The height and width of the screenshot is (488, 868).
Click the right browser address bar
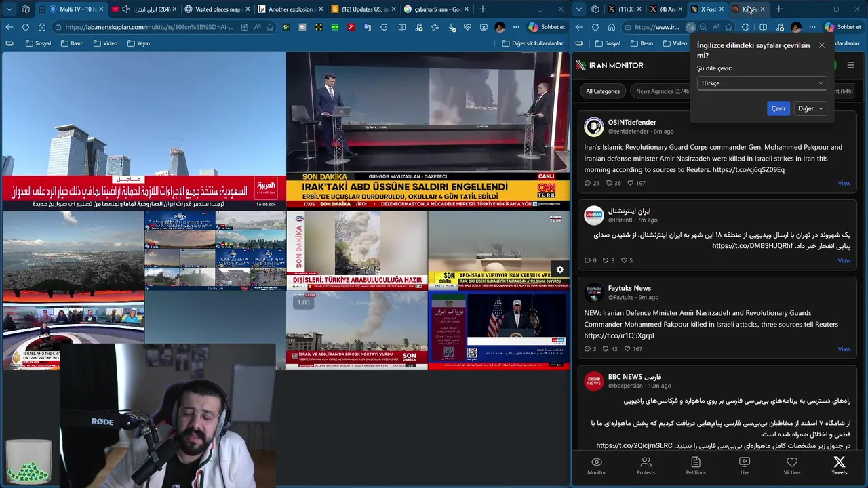coord(656,27)
